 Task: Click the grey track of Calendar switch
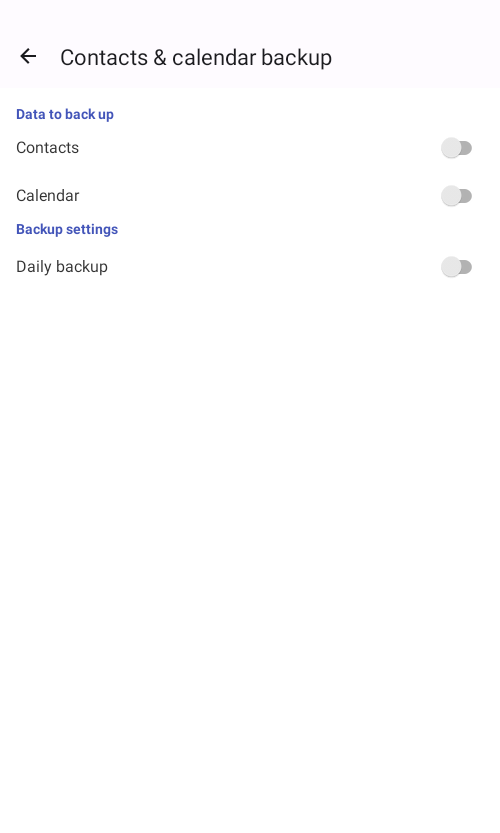tap(466, 196)
